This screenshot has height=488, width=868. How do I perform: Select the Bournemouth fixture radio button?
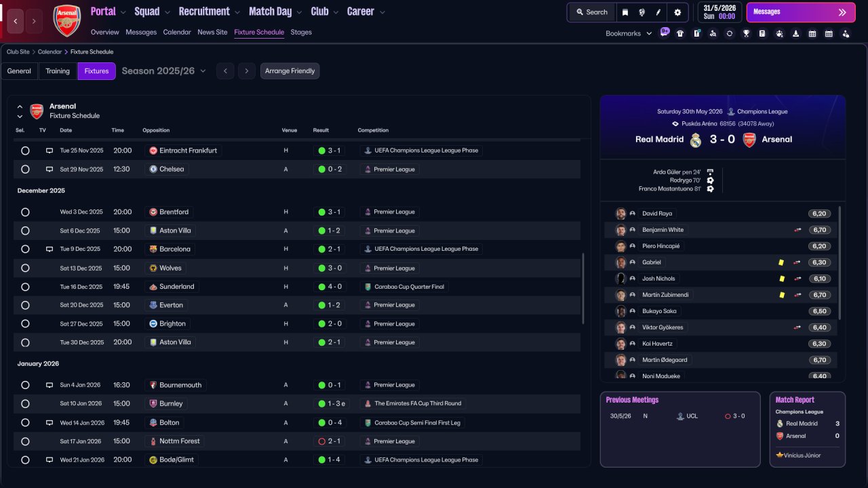pos(25,385)
